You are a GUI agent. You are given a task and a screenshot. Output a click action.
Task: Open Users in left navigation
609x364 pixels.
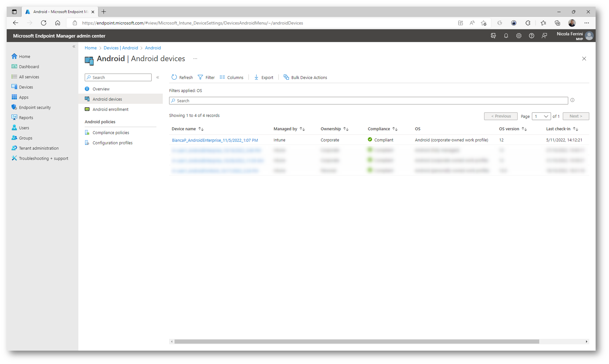coord(20,128)
